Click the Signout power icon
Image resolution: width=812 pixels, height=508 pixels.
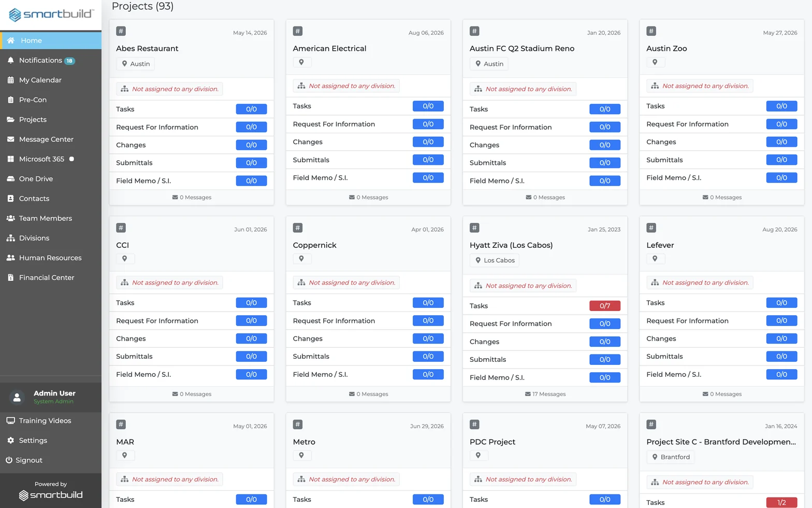(x=9, y=460)
